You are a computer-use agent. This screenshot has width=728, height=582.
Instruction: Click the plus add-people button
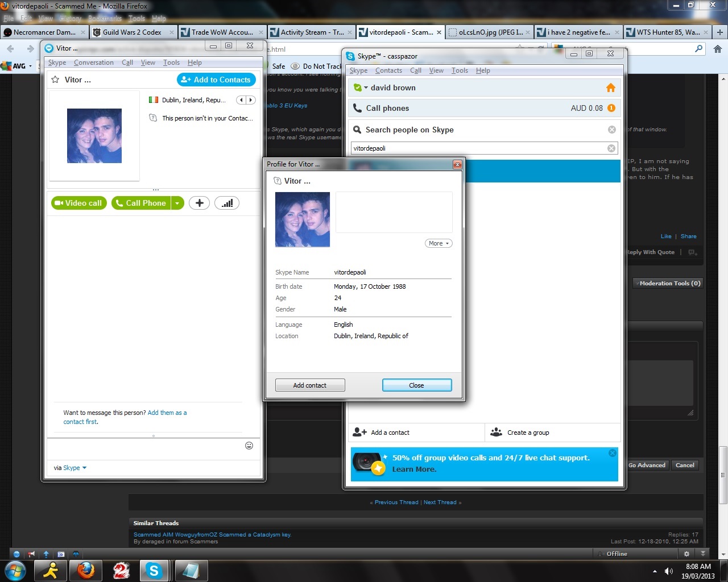coord(199,203)
